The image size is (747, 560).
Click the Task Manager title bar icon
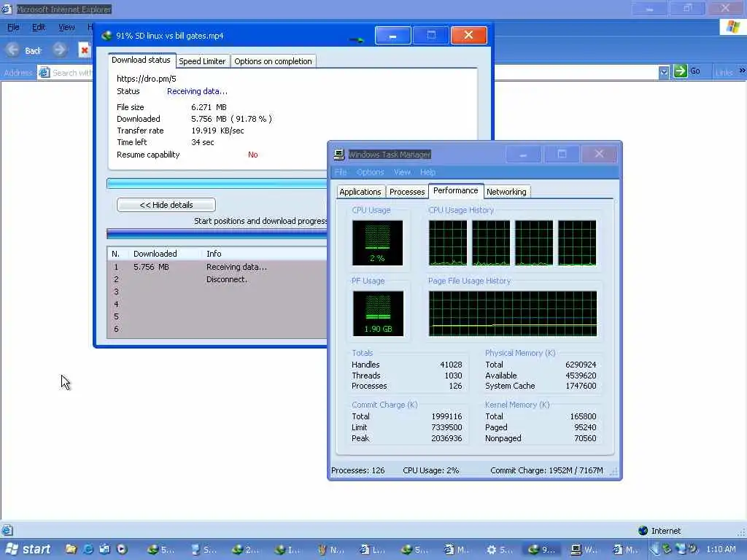coord(338,154)
